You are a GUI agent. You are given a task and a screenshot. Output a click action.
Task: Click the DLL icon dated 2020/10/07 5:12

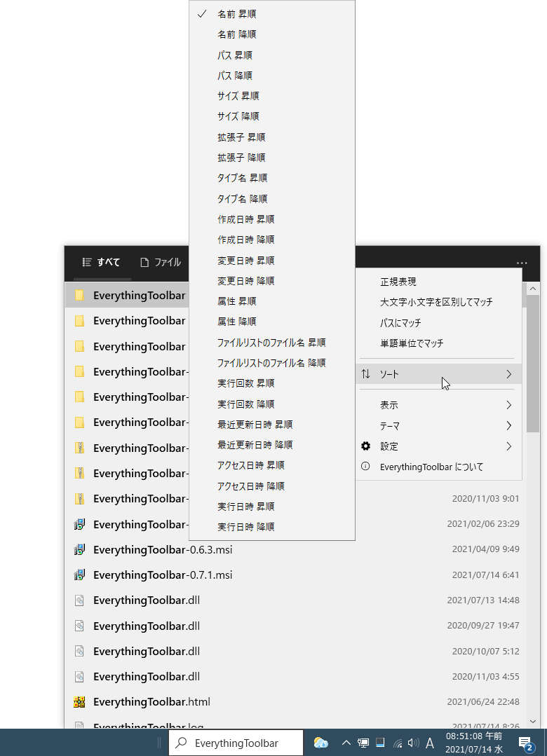point(80,651)
